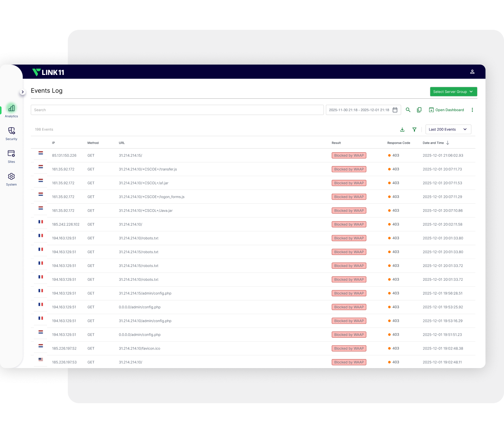
Task: Go to Sites in sidebar
Action: click(x=11, y=156)
